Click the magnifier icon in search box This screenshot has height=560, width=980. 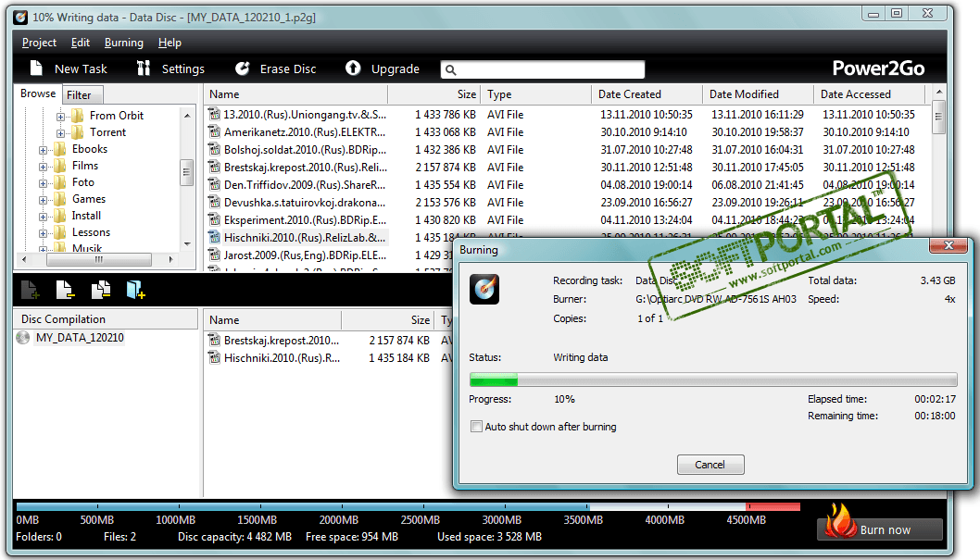450,70
